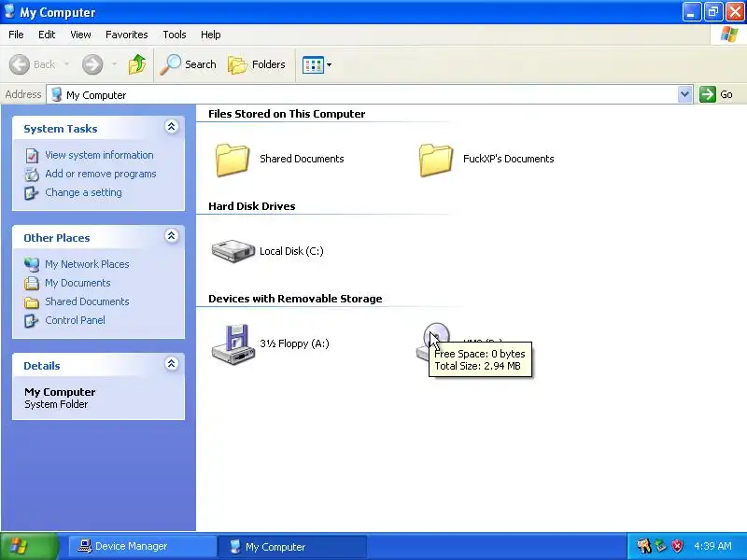Click the Shared Documents label in file pane

pos(302,159)
